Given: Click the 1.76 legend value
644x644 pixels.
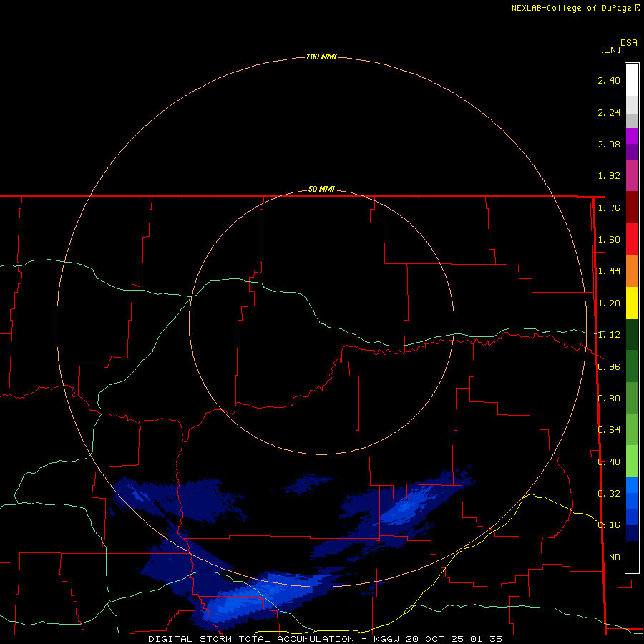Looking at the screenshot, I should click(609, 208).
